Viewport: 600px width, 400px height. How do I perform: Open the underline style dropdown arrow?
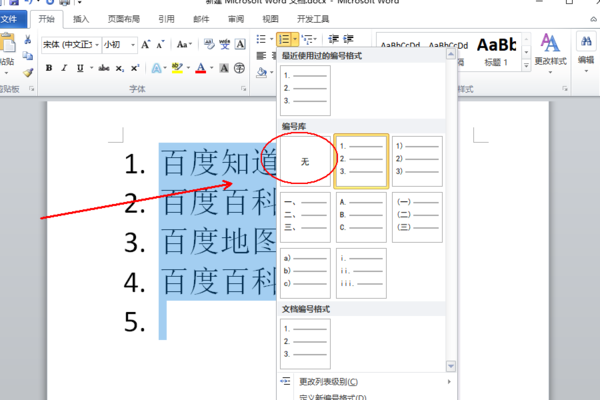click(x=91, y=68)
